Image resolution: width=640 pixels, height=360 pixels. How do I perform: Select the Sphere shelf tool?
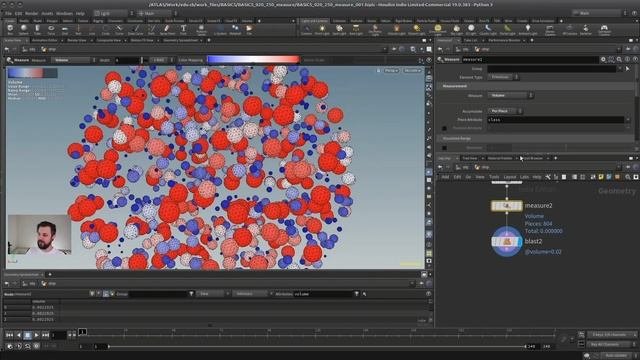pyautogui.click(x=24, y=30)
